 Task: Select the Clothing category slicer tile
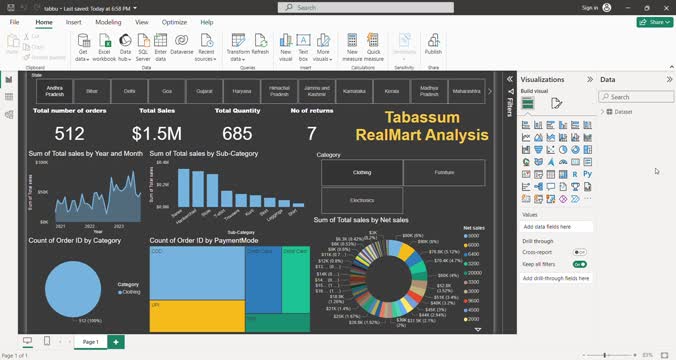(x=362, y=172)
